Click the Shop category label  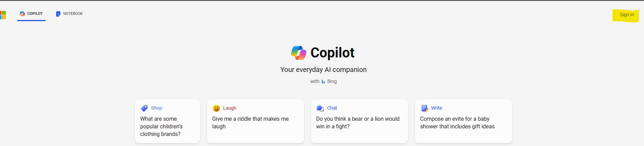(x=157, y=108)
